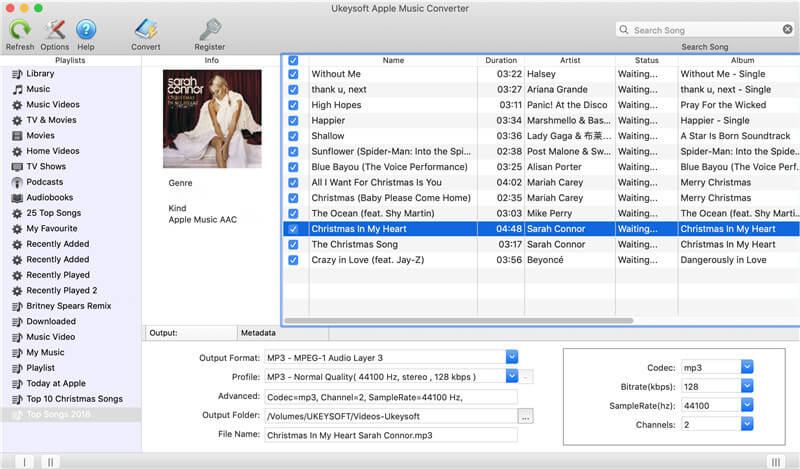The height and width of the screenshot is (469, 800).
Task: Open the Help toolbar icon
Action: 86,29
